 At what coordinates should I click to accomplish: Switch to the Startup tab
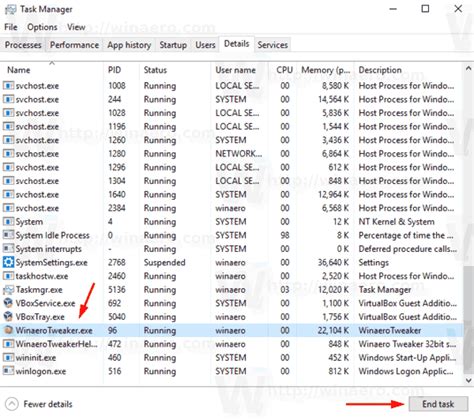click(x=173, y=45)
